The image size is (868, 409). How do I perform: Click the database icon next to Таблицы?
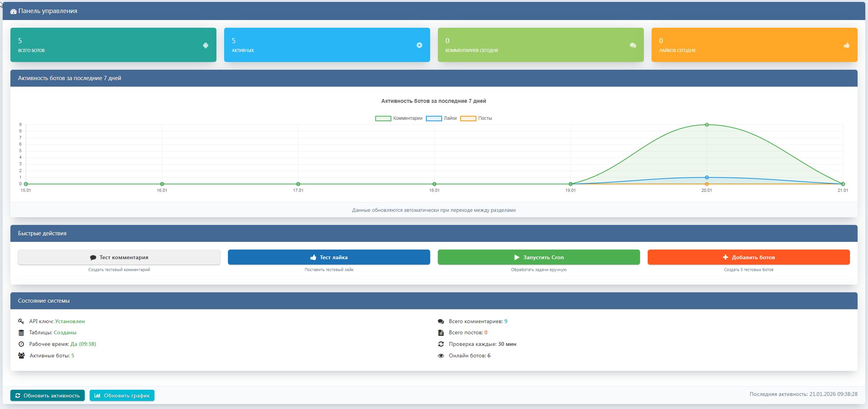tap(21, 333)
